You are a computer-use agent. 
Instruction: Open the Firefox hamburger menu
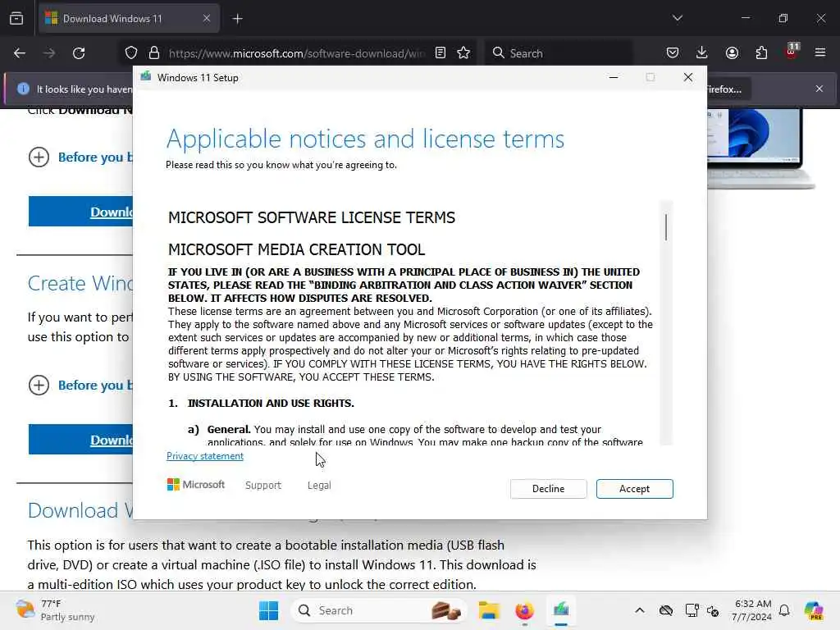point(820,52)
